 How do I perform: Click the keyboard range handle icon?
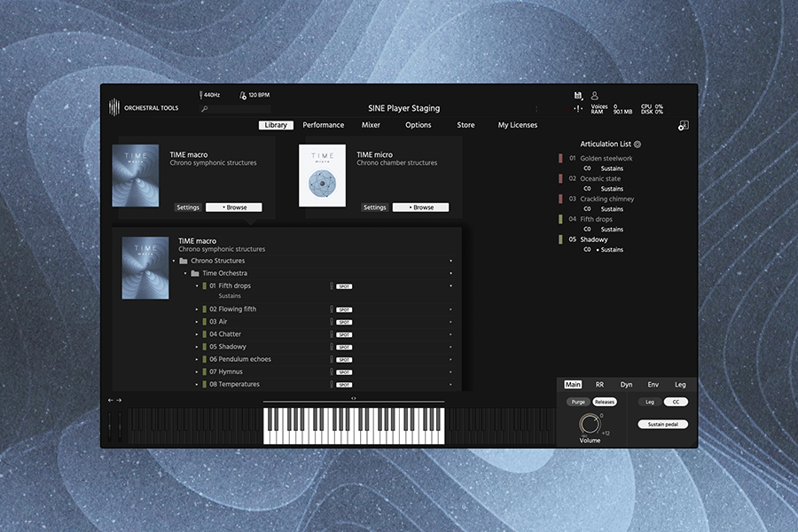(x=354, y=398)
